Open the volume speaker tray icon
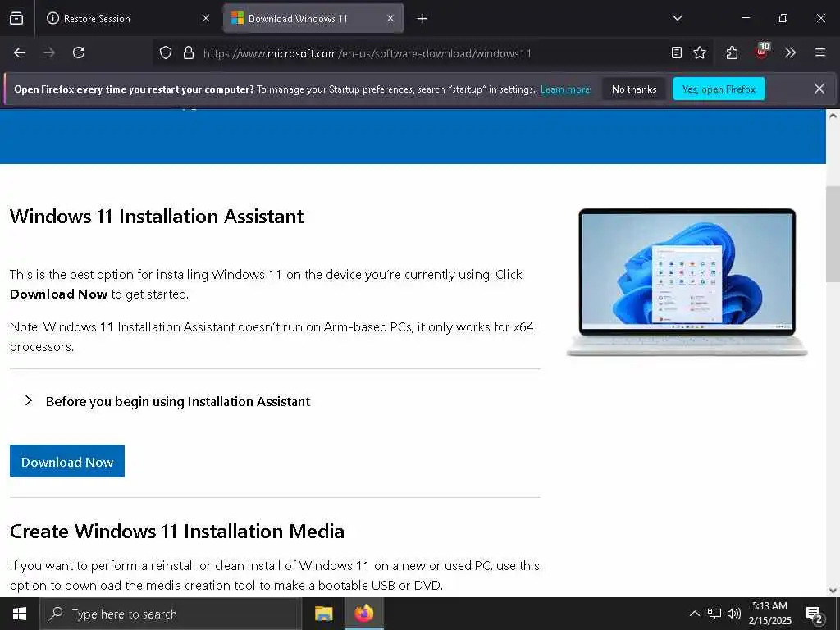 734,614
